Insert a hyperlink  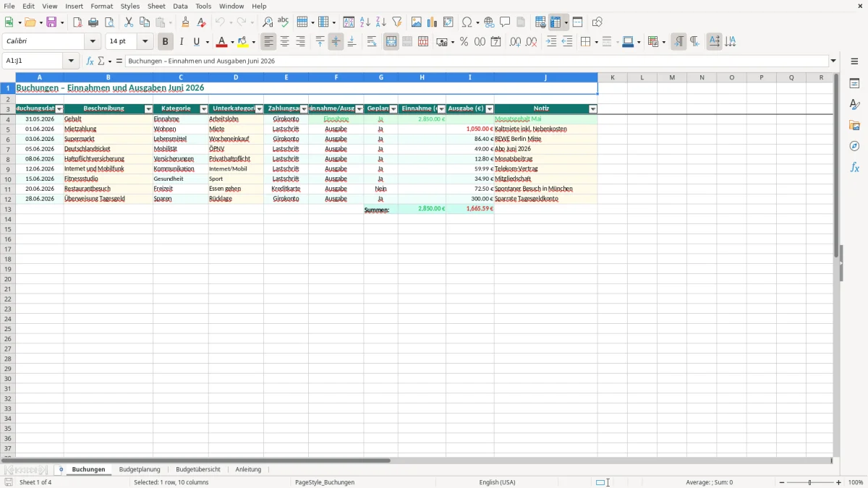(489, 22)
